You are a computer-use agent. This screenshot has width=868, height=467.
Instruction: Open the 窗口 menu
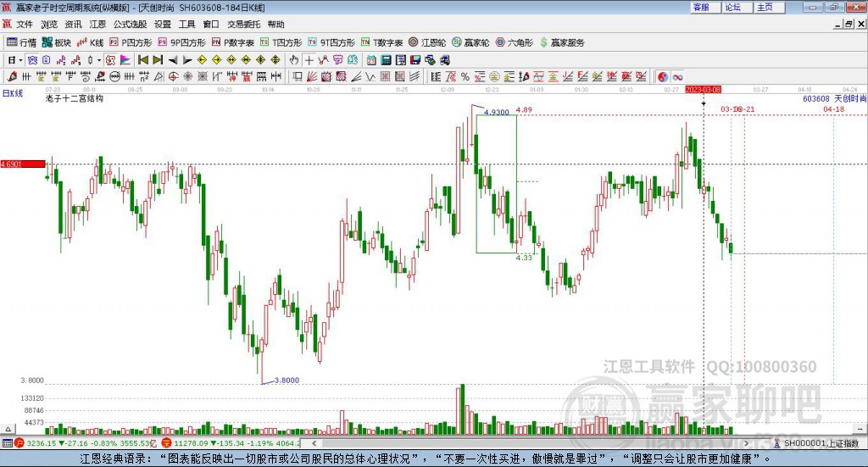click(x=211, y=25)
